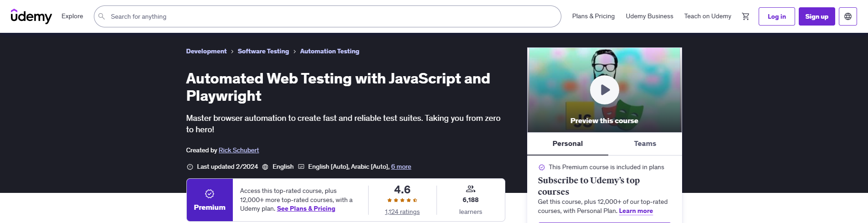Click the 4.6 rating score

tap(402, 189)
